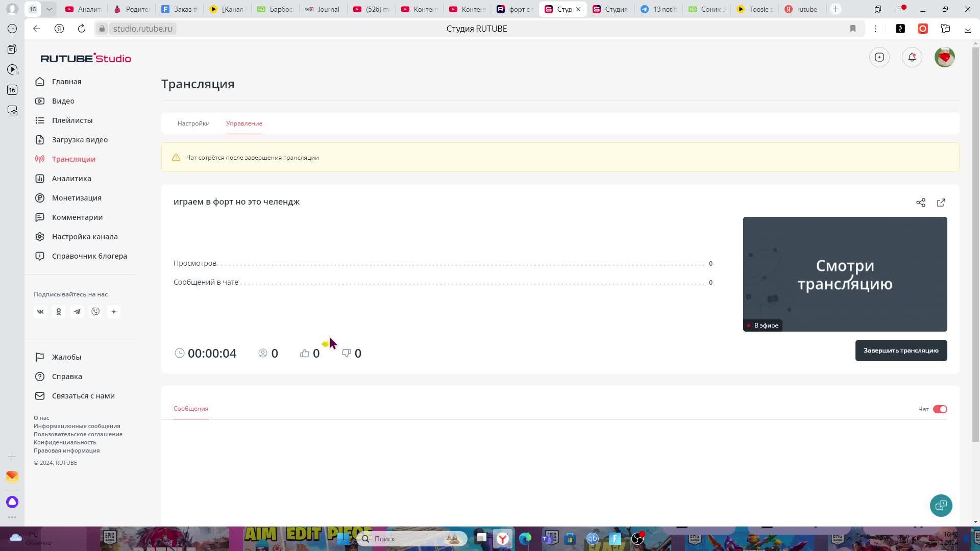Viewport: 980px width, 551px height.
Task: Open the Dzen star social icon
Action: [x=114, y=312]
